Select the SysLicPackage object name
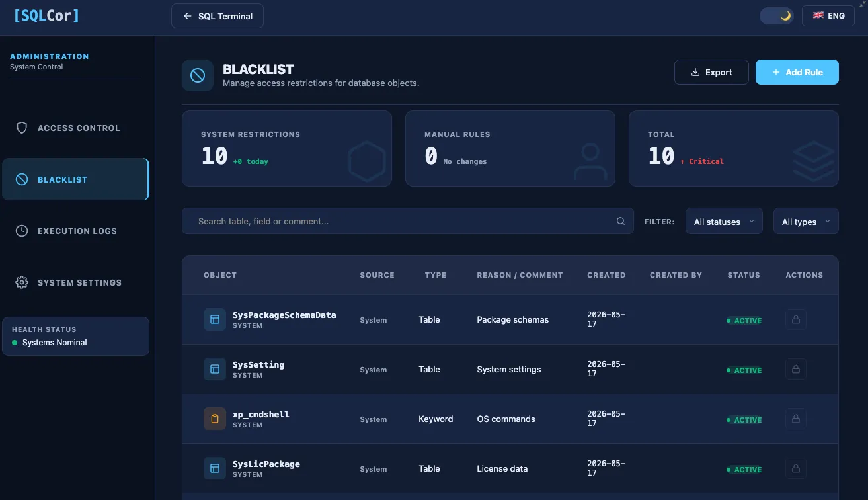 coord(266,464)
